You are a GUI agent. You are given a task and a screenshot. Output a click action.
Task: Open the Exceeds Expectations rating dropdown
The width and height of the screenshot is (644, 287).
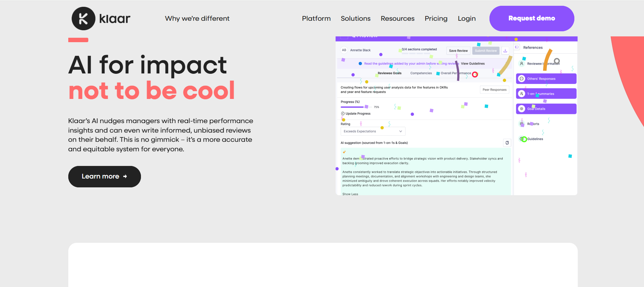(373, 131)
